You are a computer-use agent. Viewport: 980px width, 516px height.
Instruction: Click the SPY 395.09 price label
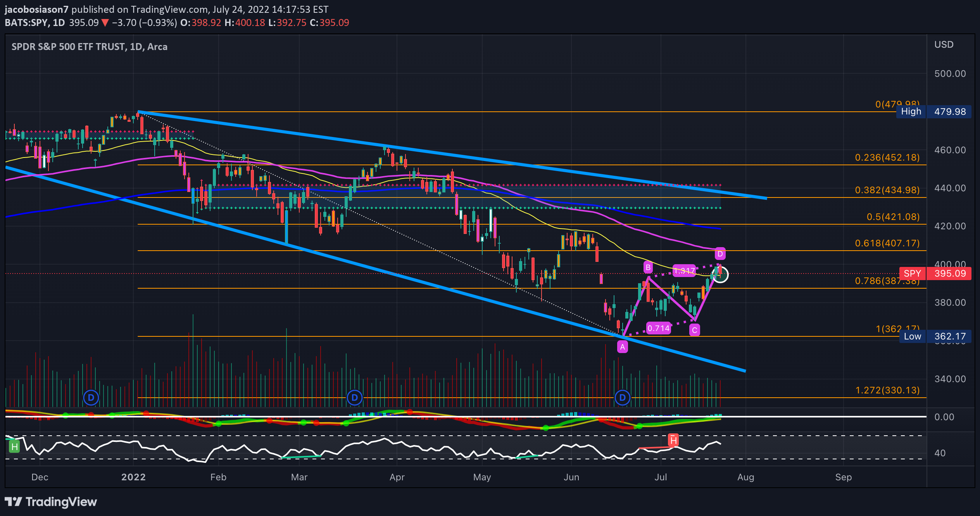[935, 274]
